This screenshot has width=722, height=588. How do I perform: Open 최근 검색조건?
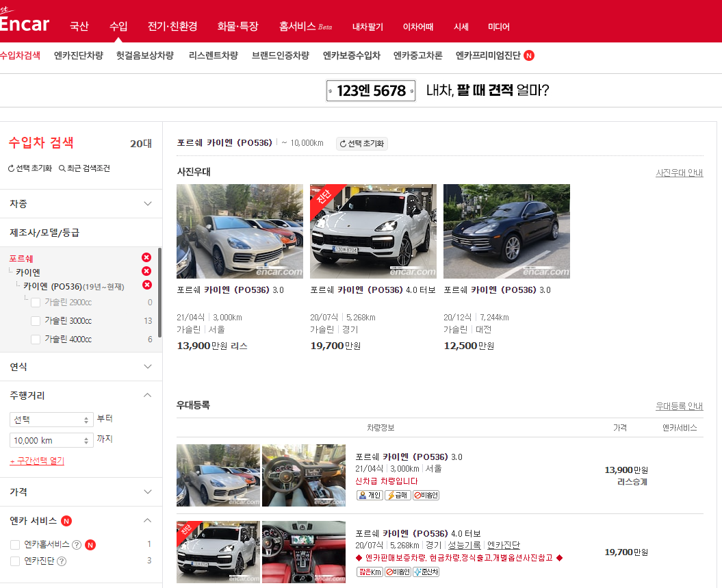click(x=84, y=168)
